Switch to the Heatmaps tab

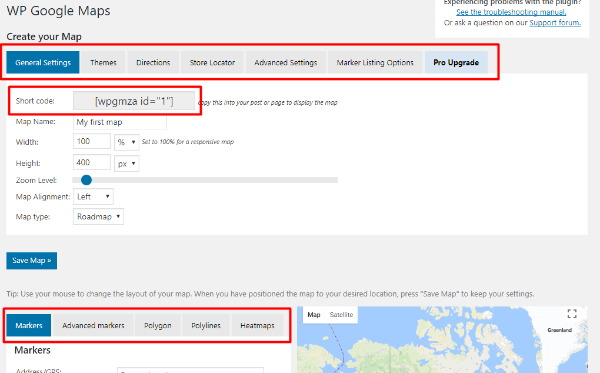(x=258, y=326)
